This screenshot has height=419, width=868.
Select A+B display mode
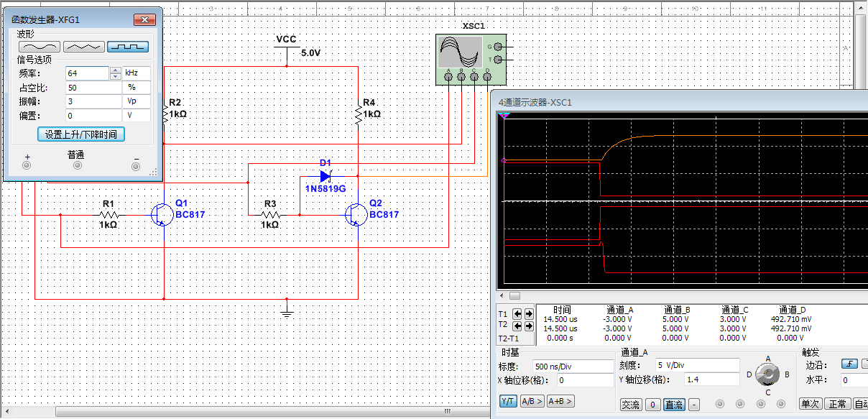(560, 401)
